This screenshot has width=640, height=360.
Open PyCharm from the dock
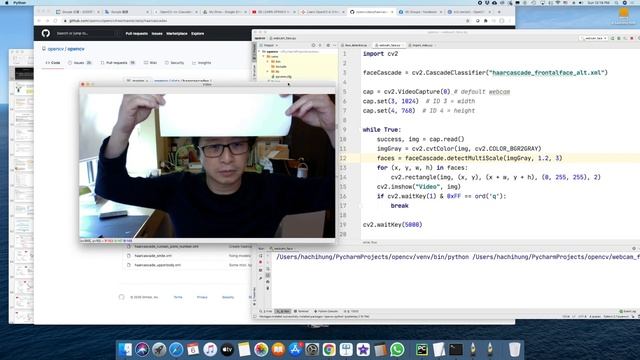pos(422,349)
